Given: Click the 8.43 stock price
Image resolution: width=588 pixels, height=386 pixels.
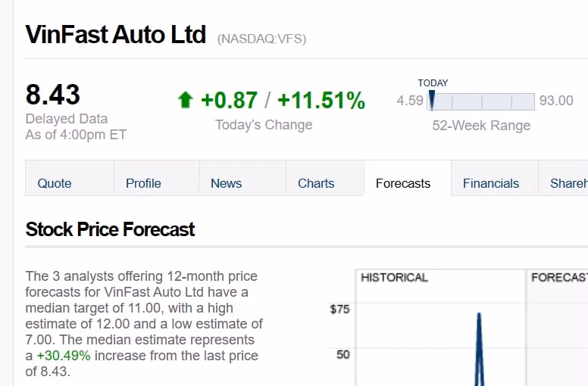Looking at the screenshot, I should point(53,95).
